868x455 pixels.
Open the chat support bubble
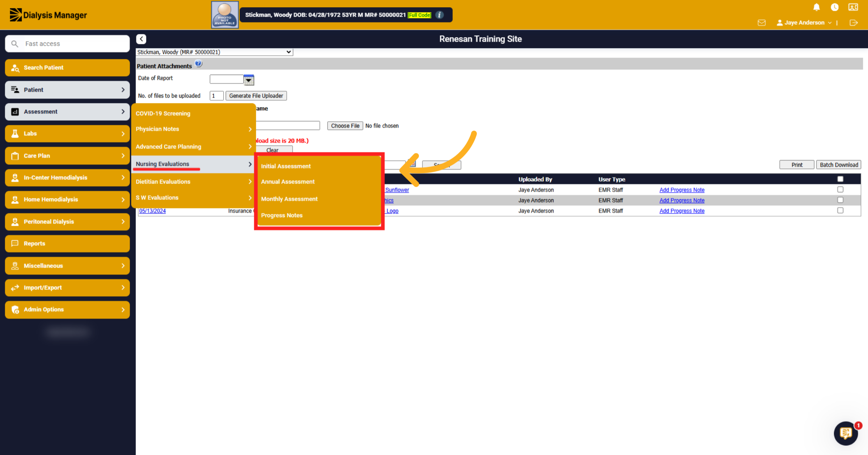tap(846, 433)
